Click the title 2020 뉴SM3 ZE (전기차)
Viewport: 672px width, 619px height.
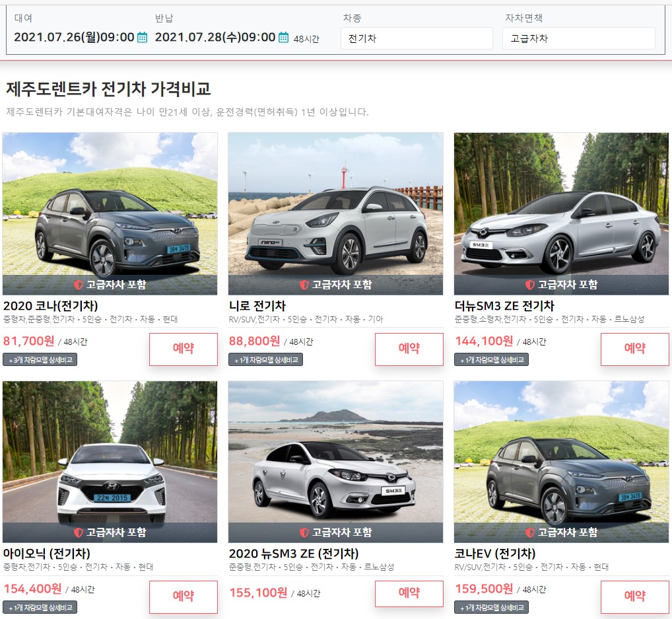click(294, 554)
